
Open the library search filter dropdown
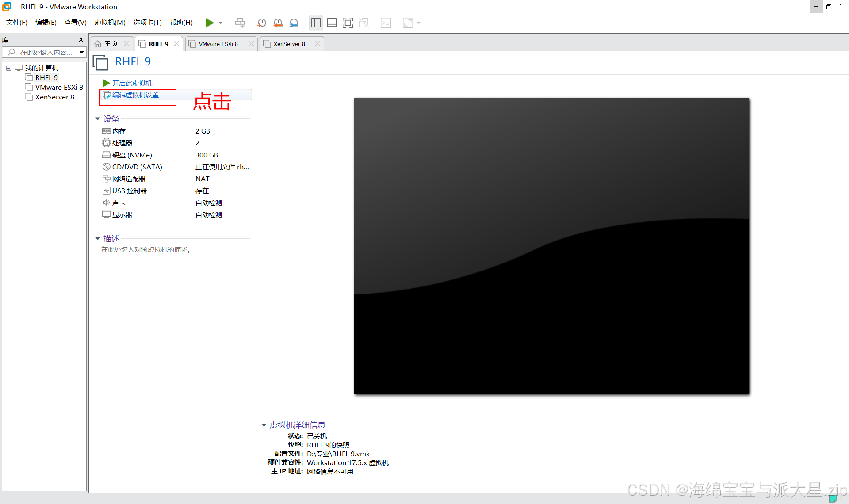82,52
